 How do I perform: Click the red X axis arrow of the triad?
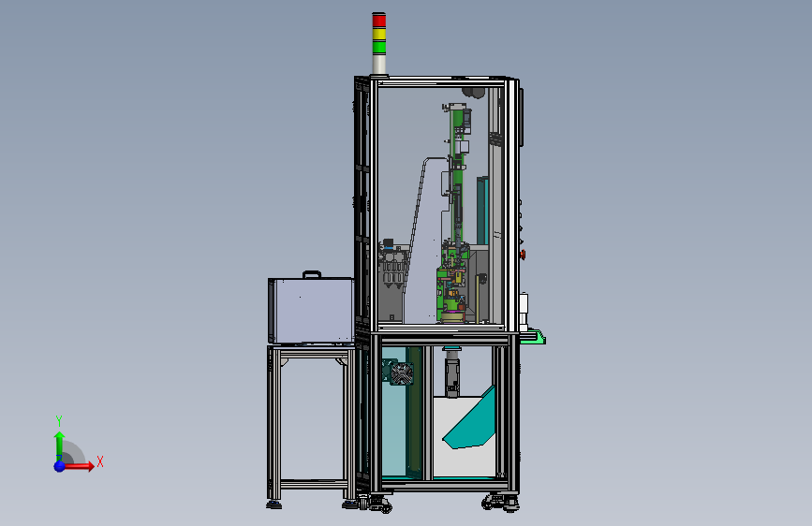pyautogui.click(x=79, y=466)
